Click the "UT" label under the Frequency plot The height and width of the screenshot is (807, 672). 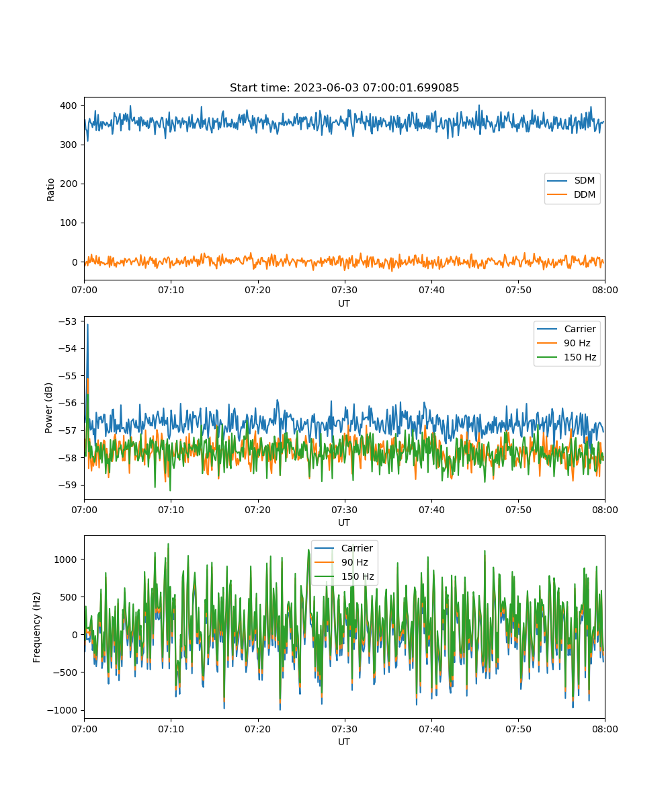pyautogui.click(x=344, y=742)
